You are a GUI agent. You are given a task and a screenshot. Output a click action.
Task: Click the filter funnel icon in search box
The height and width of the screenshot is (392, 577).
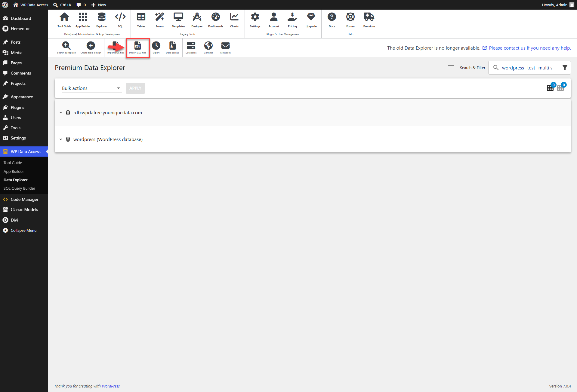(565, 68)
